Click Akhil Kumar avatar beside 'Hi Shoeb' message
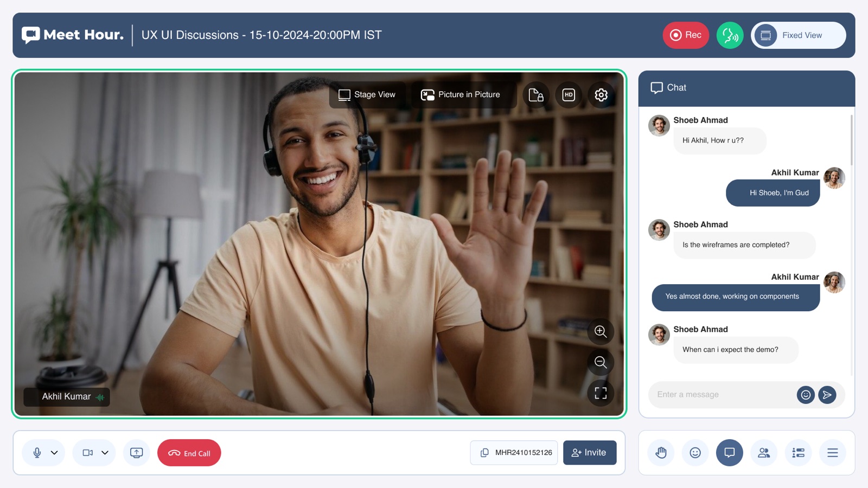Screen dimensions: 868x488 (x=834, y=178)
